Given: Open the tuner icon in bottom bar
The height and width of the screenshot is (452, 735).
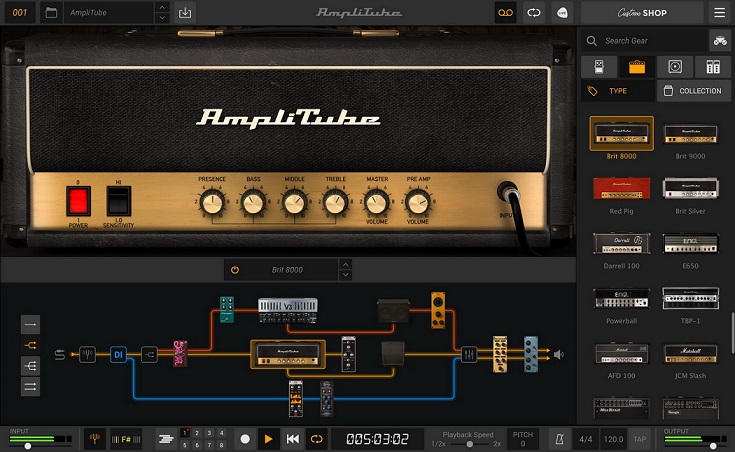Looking at the screenshot, I should click(95, 439).
